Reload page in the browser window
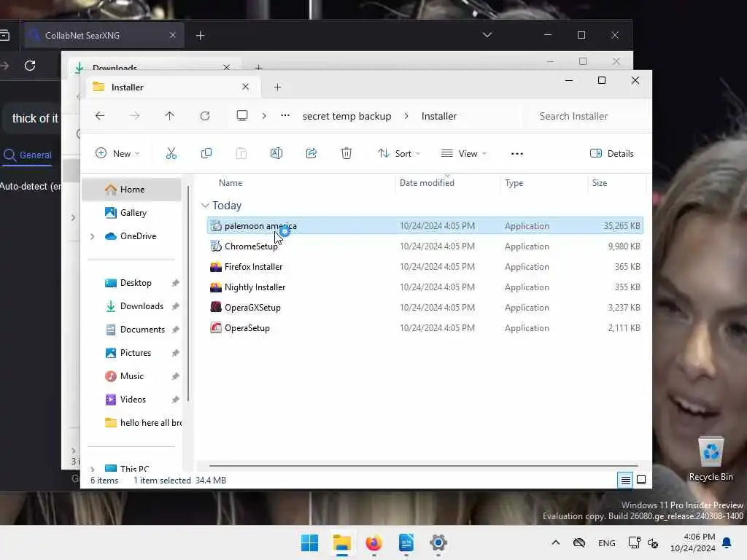Screen dimensions: 747x560 point(30,65)
